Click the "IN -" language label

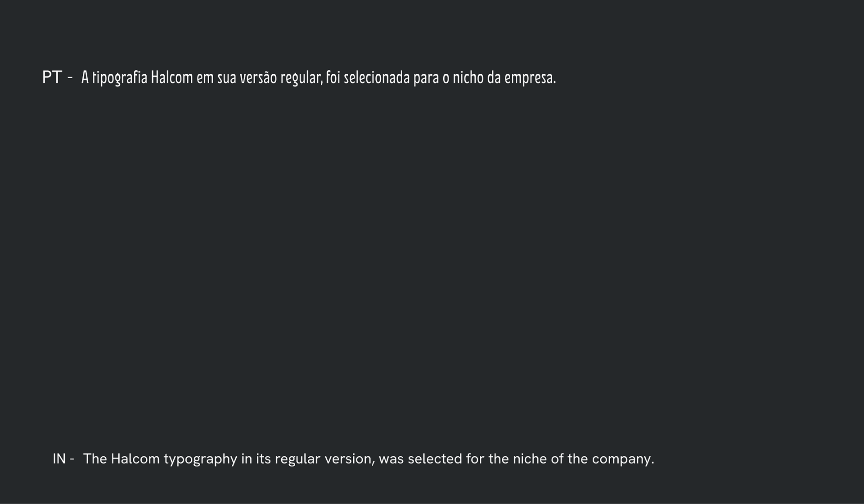(63, 459)
